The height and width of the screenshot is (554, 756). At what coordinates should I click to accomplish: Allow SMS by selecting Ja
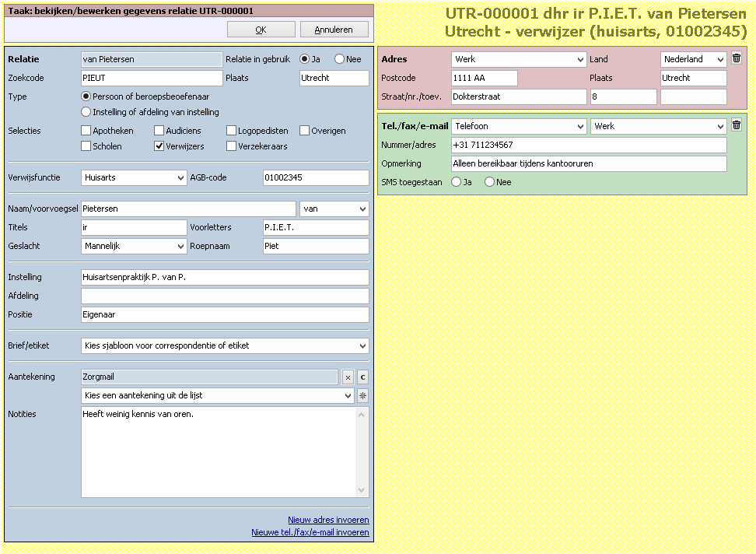point(457,182)
